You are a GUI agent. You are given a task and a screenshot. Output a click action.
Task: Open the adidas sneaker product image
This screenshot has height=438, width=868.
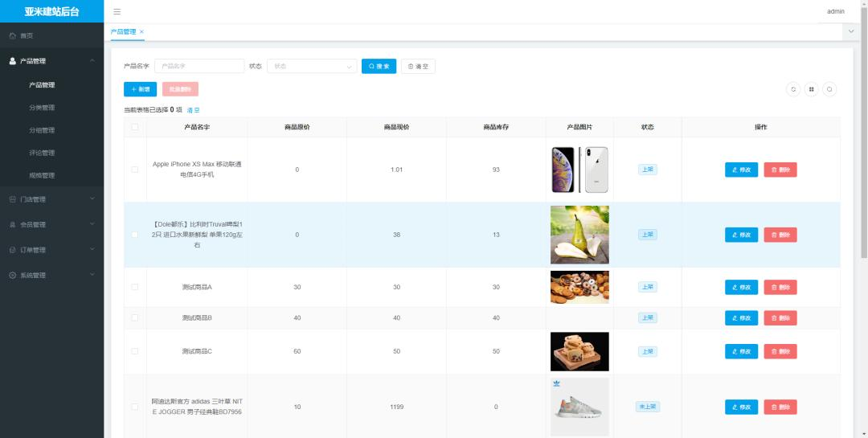579,407
